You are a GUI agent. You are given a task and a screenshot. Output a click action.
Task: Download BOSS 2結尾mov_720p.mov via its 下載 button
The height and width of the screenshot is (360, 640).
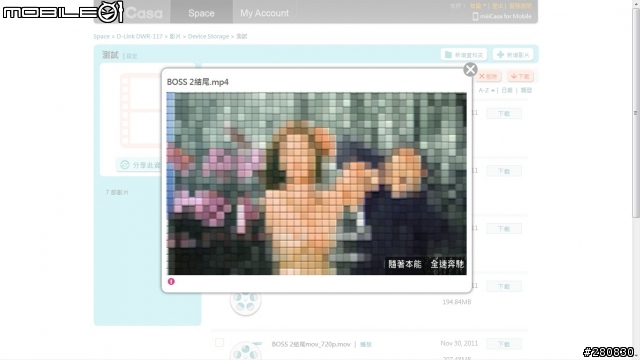coord(504,344)
